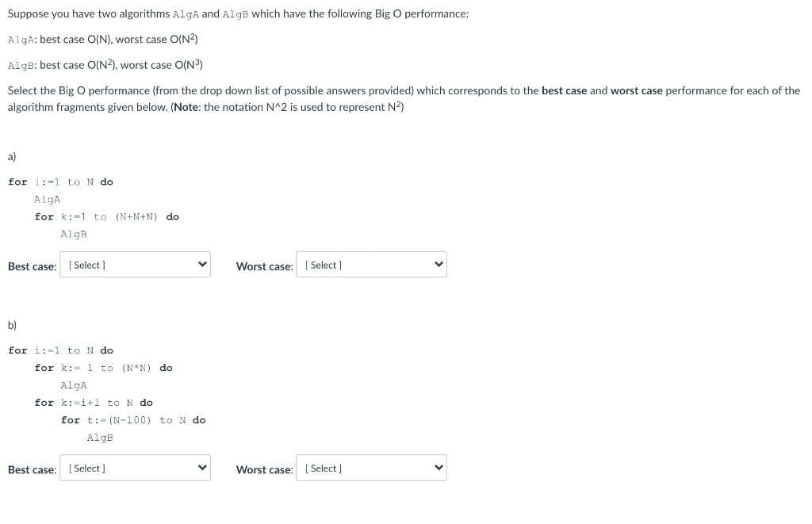Click the chevron arrow in fragment b's Best case select
The height and width of the screenshot is (524, 812).
[x=202, y=468]
